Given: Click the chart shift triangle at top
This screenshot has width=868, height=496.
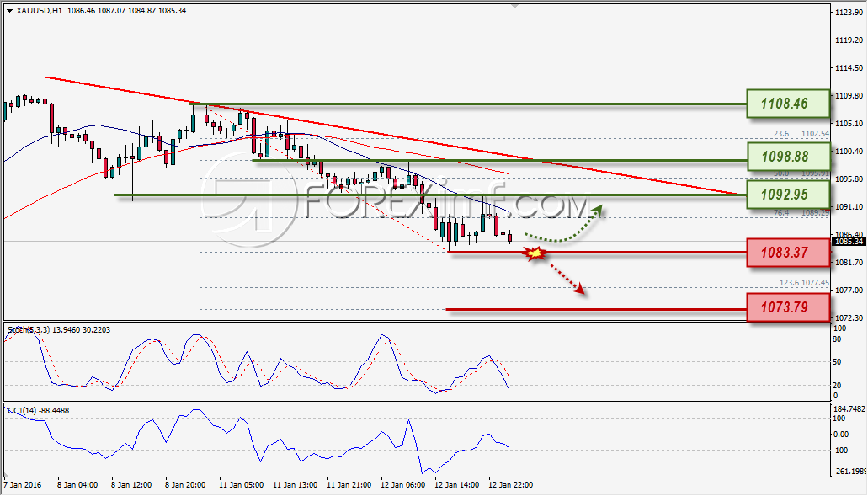Looking at the screenshot, I should pyautogui.click(x=514, y=6).
